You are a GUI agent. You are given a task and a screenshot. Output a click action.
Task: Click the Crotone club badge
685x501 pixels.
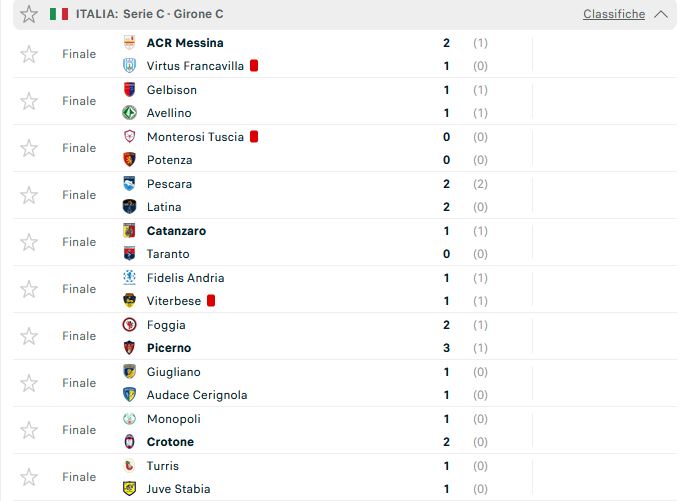129,442
